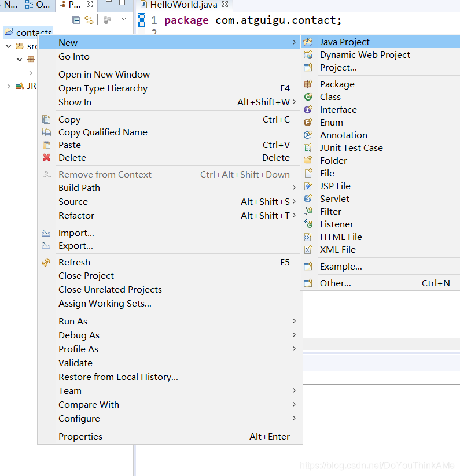Open the Compare With submenu

[170, 405]
